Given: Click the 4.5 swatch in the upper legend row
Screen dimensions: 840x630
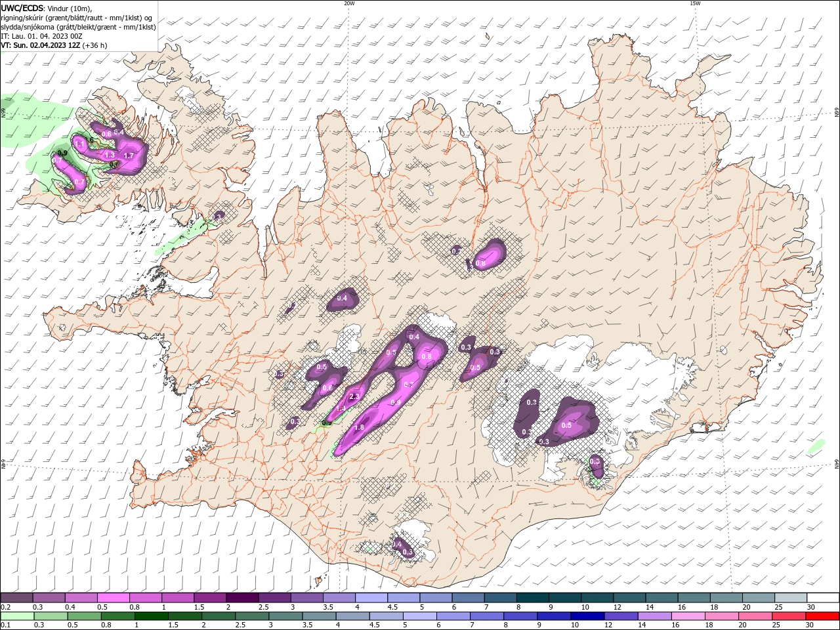Looking at the screenshot, I should pos(403,598).
